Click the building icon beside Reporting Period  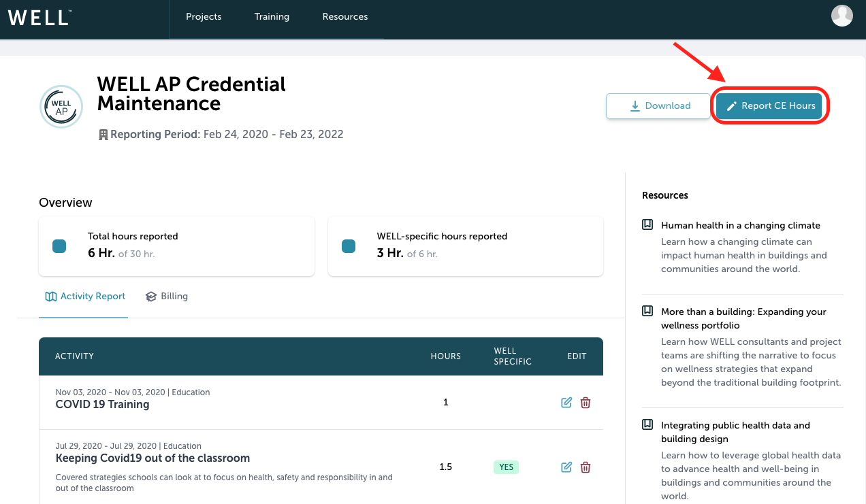tap(103, 135)
